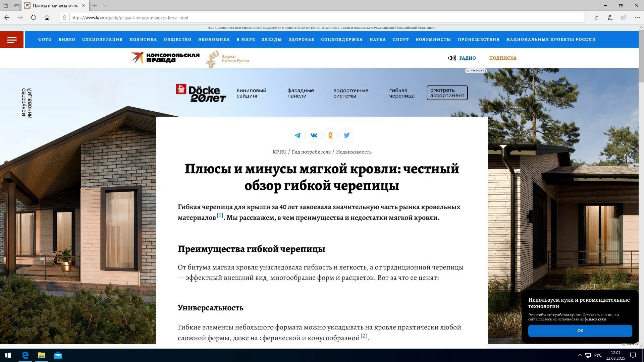Click the Komsomolskaya Pravda logo
644x362 pixels.
[165, 58]
